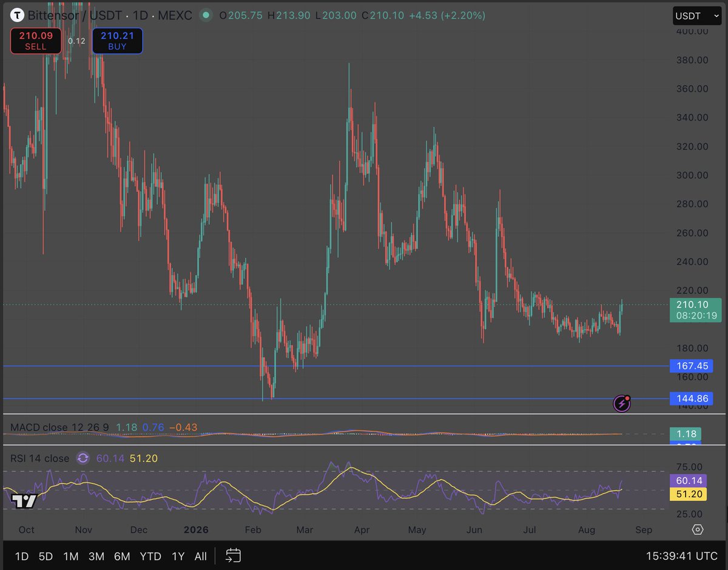728x570 pixels.
Task: Click the 300.00 price axis label
Action: pos(692,175)
